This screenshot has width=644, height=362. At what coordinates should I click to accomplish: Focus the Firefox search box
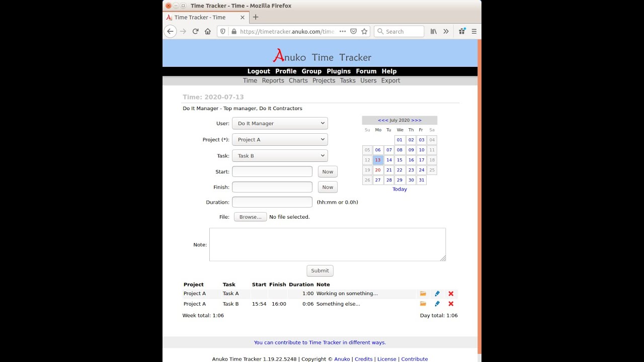pos(399,31)
